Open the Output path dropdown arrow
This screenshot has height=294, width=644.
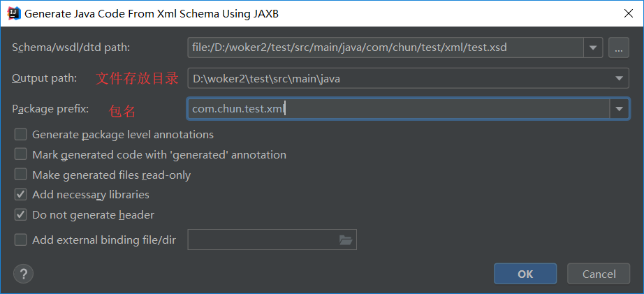pyautogui.click(x=619, y=79)
